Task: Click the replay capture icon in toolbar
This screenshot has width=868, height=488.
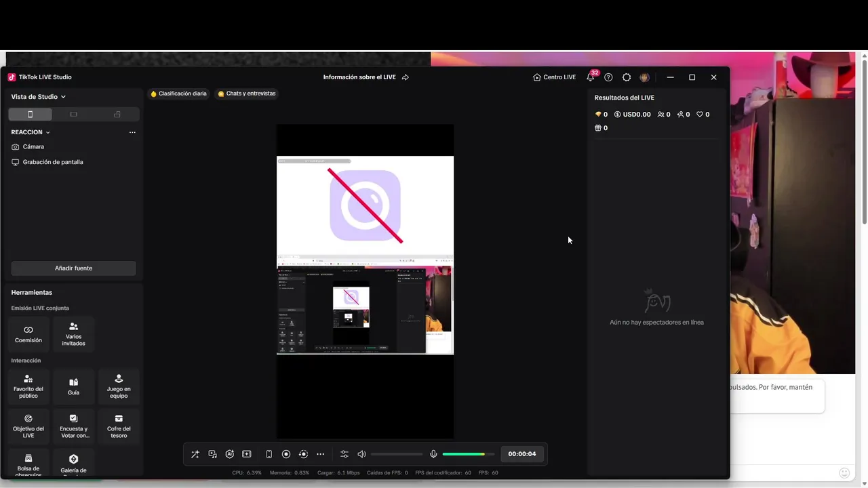Action: pos(303,454)
